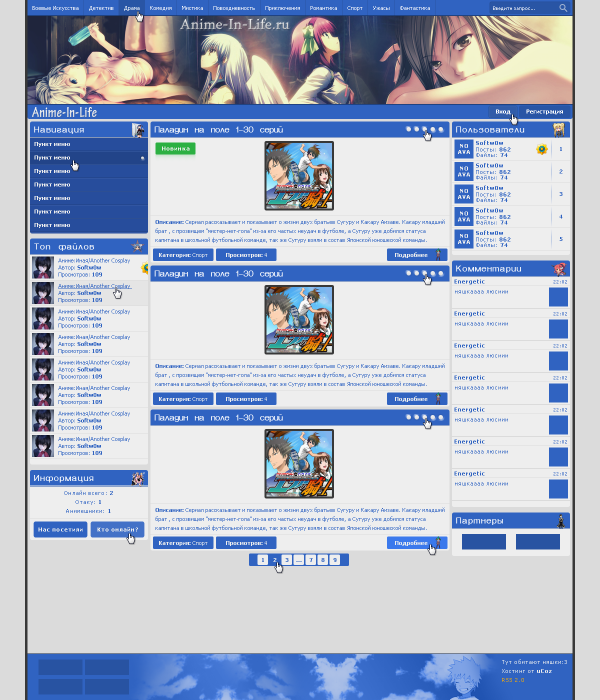600x700 pixels.
Task: Click the ellipsis pagination button
Action: [299, 560]
